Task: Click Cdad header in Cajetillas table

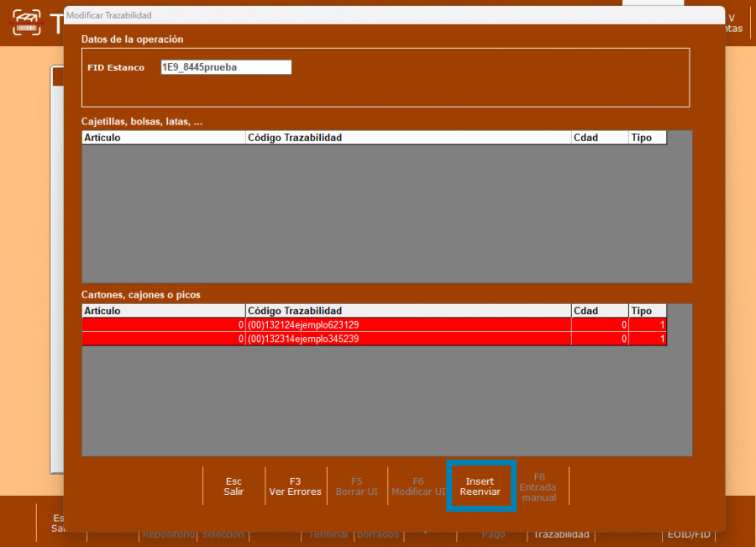Action: pos(599,137)
